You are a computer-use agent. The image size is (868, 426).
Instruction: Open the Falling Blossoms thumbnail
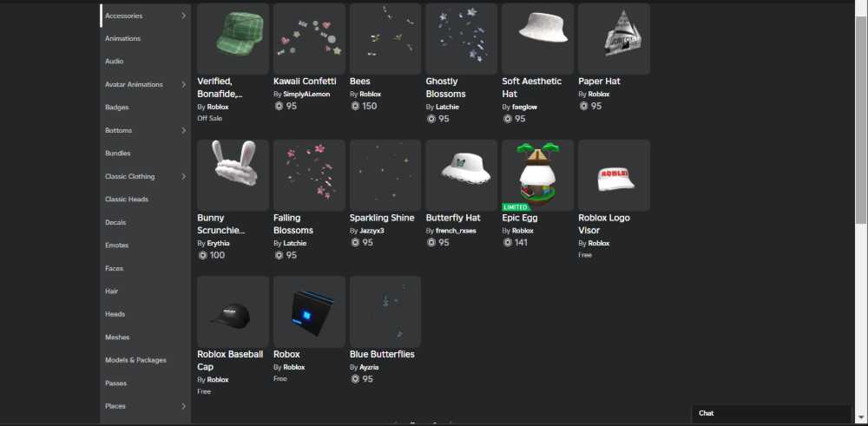tap(310, 175)
